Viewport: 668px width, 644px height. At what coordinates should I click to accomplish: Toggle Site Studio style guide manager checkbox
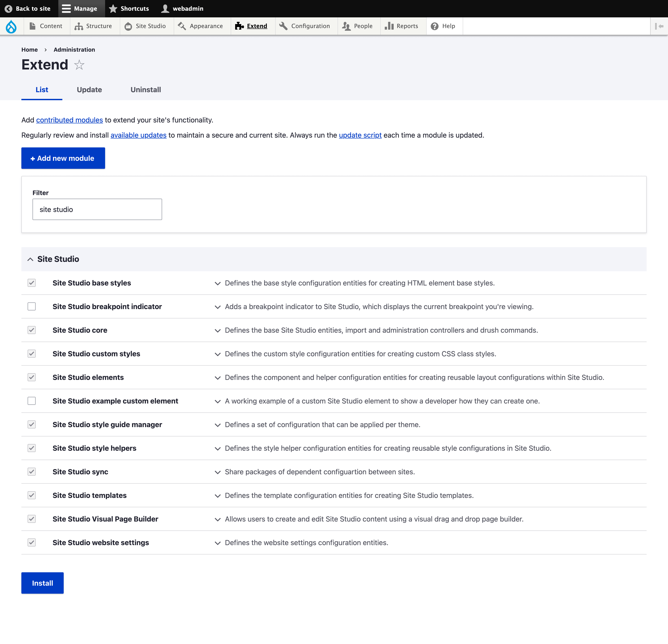coord(32,424)
